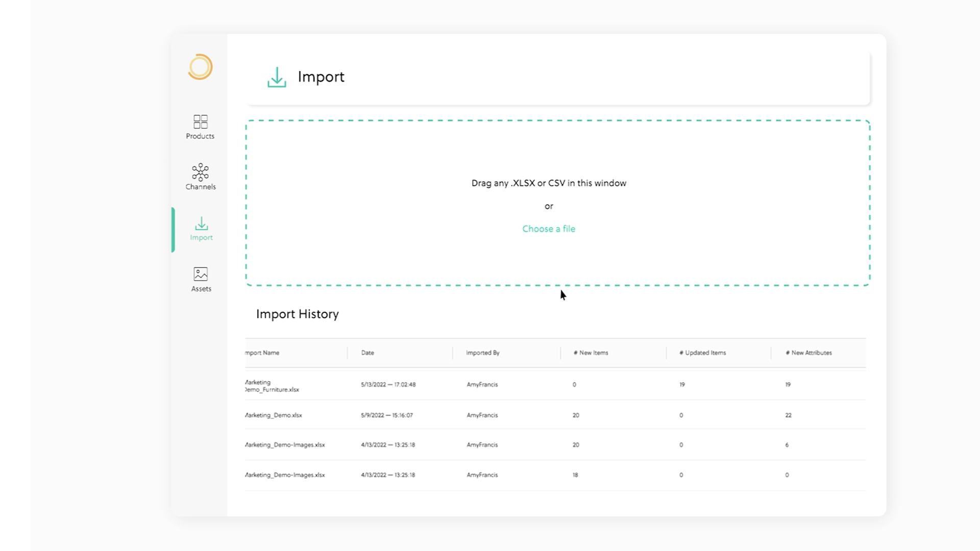This screenshot has width=980, height=551.
Task: Click the Import header download icon
Action: [277, 78]
